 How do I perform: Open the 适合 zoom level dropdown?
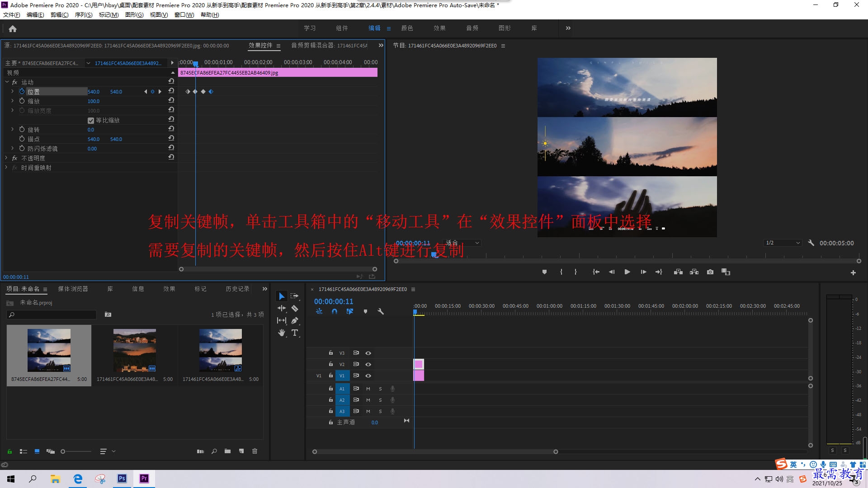(x=462, y=243)
